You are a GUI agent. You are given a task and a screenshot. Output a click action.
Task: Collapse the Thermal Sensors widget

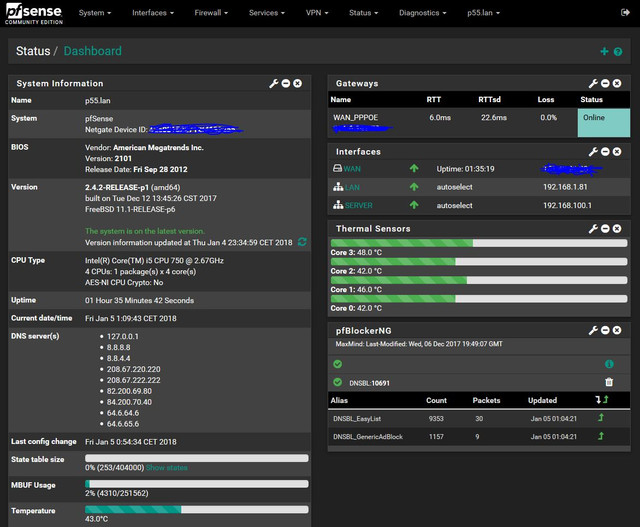coord(605,229)
